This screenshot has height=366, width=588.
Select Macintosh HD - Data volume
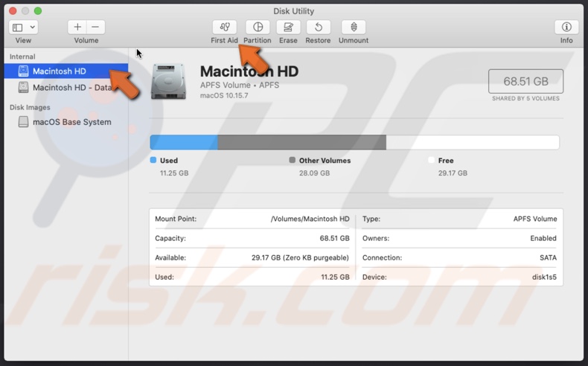point(66,87)
